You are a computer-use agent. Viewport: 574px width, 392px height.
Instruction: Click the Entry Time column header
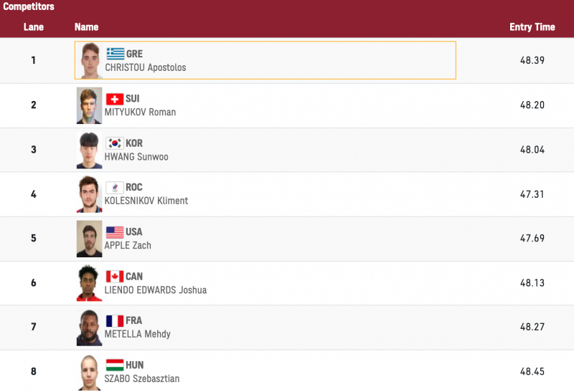pyautogui.click(x=532, y=27)
